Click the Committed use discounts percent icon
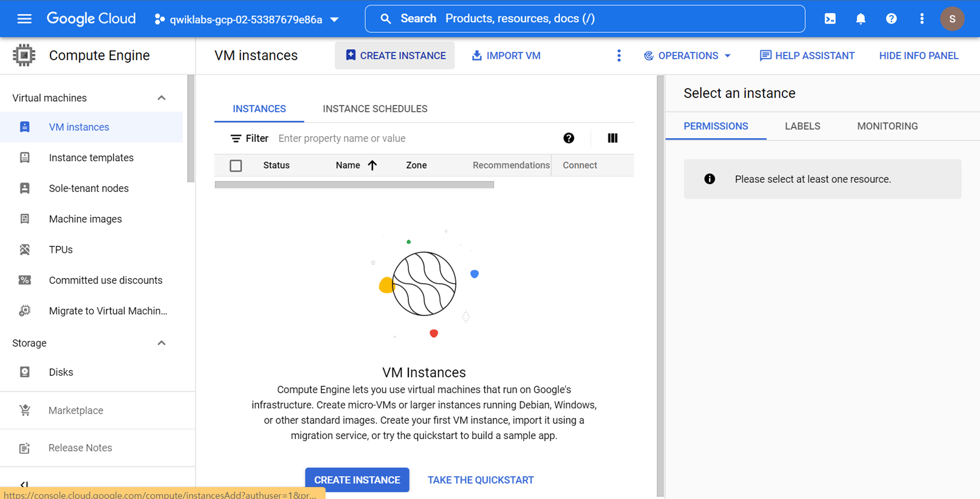The image size is (980, 499). click(24, 280)
